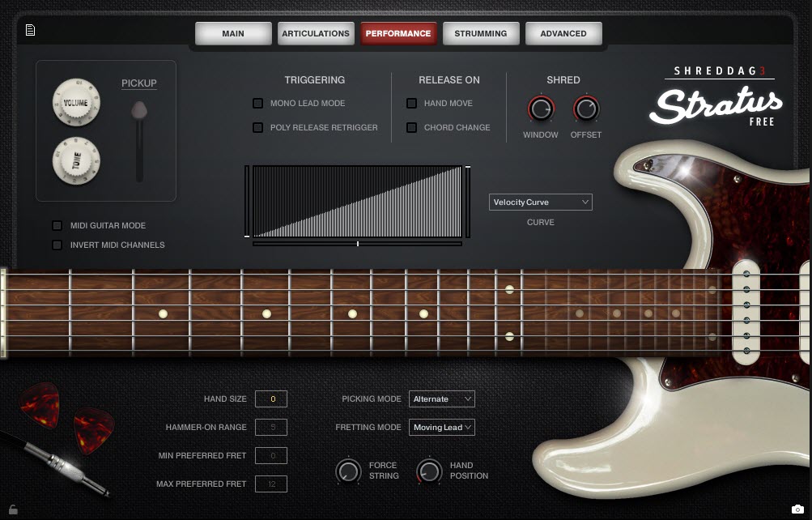
Task: Open the FRETTING MODE Moving Lead dropdown
Action: tap(442, 428)
